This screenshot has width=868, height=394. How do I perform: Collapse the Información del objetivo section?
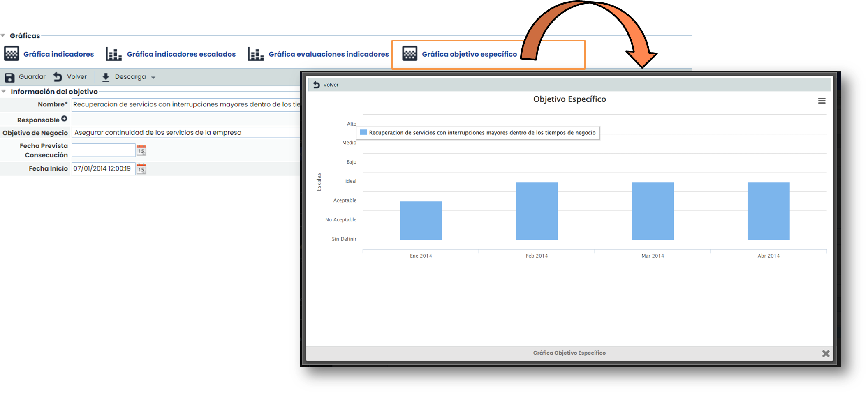[x=4, y=92]
